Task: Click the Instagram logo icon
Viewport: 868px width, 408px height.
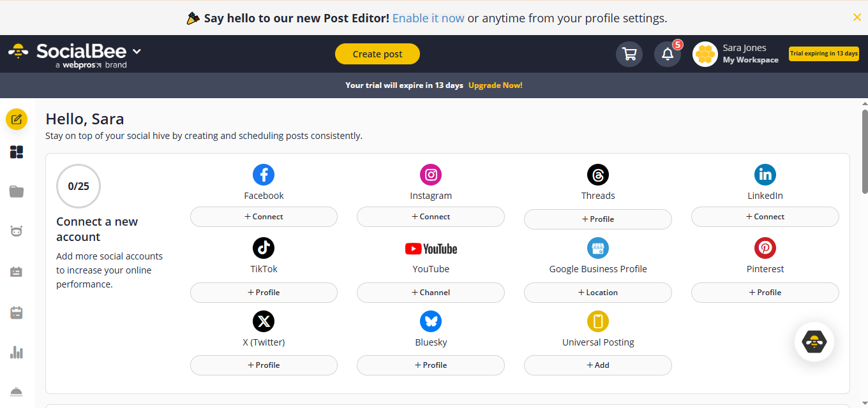Action: [x=431, y=175]
